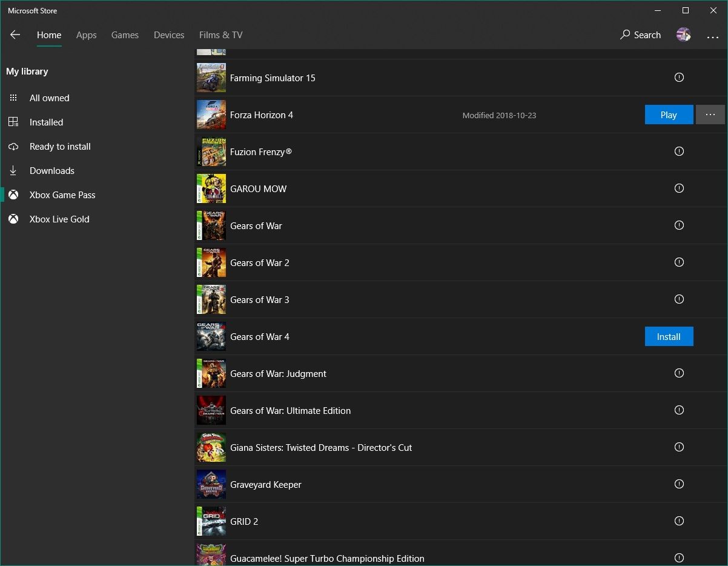Click Guacamelee! Super Turbo Championship Edition title

click(x=327, y=559)
